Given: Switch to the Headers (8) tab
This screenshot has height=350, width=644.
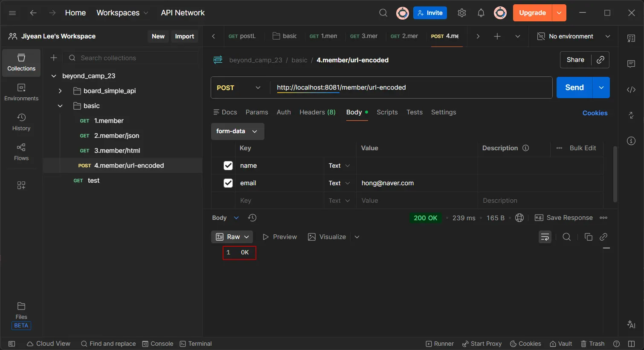Looking at the screenshot, I should 317,112.
